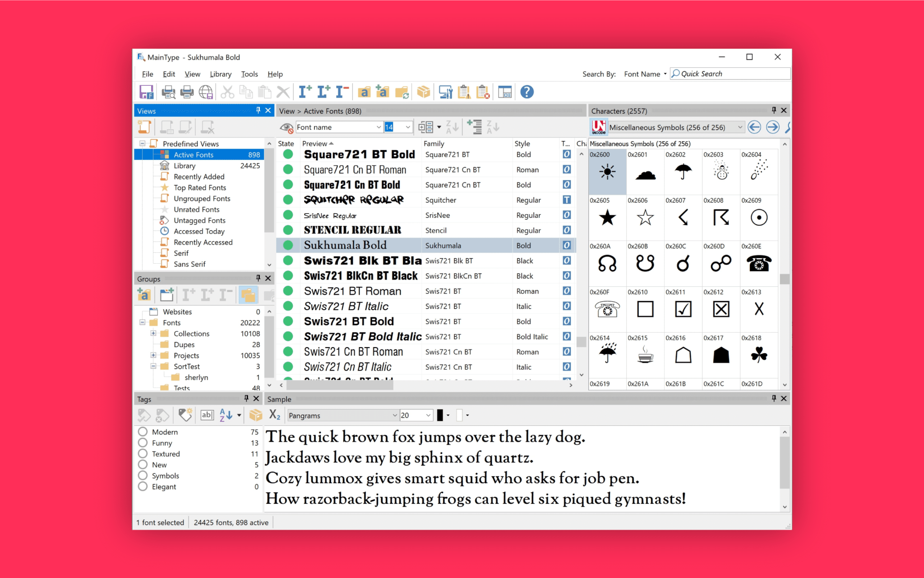Screen dimensions: 924x578
Task: Select the Elegant tag radio circle
Action: [143, 486]
